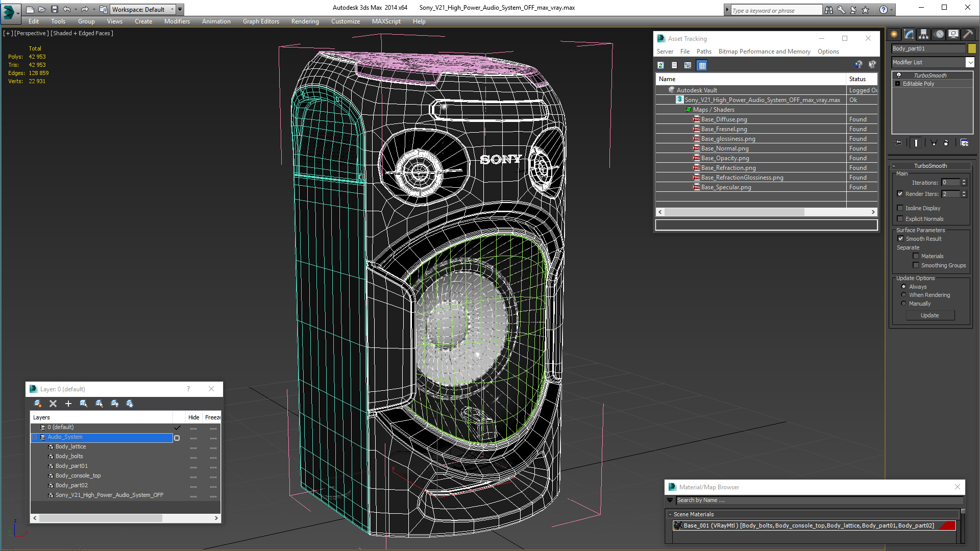The width and height of the screenshot is (980, 551).
Task: Open the Hierarchy command panel tab
Action: 924,34
